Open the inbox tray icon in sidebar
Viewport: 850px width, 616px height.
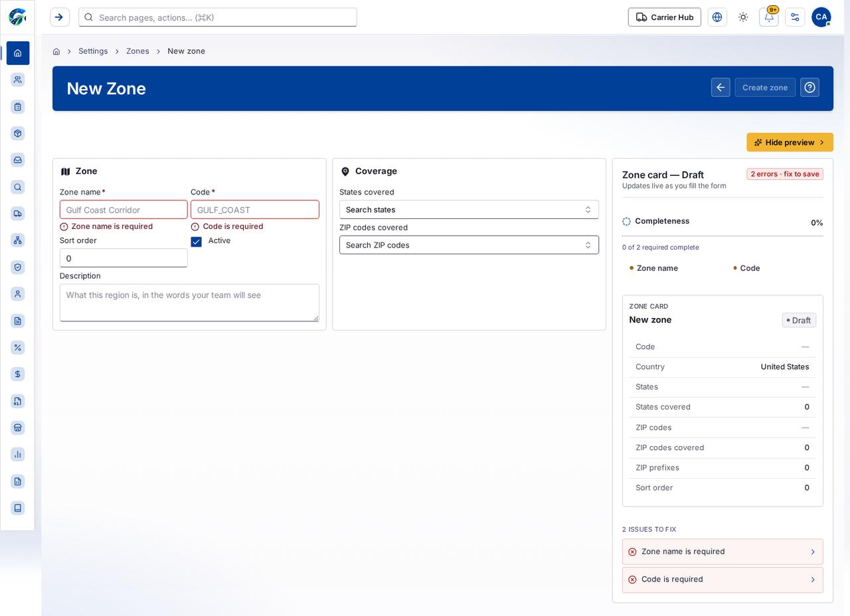pos(18,160)
